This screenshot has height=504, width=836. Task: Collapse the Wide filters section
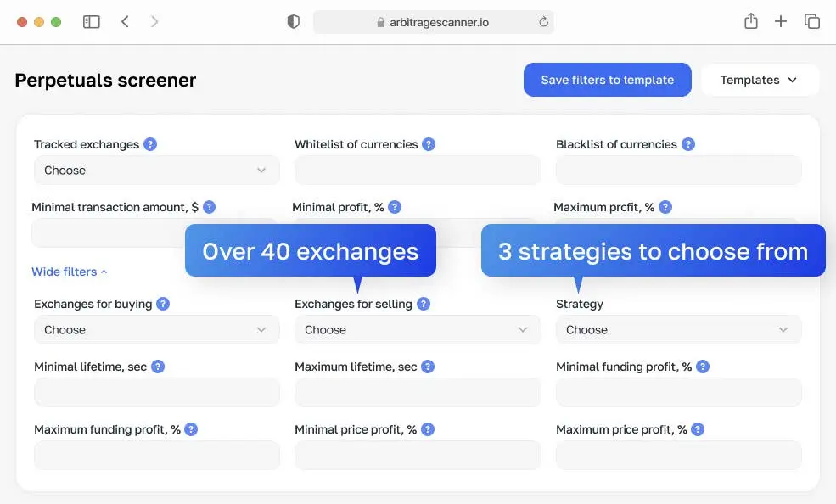pyautogui.click(x=69, y=272)
